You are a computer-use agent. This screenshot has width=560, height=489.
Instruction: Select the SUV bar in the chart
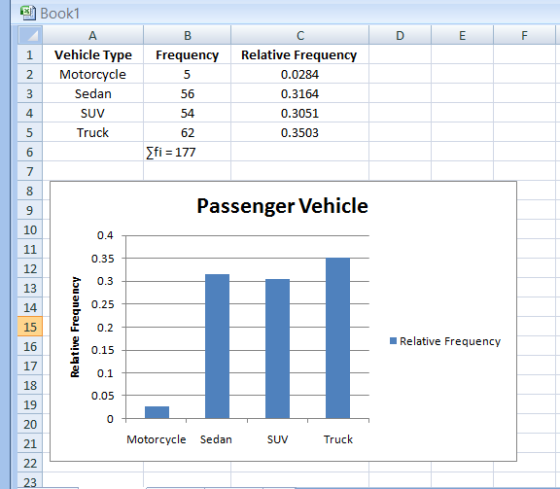coord(278,348)
